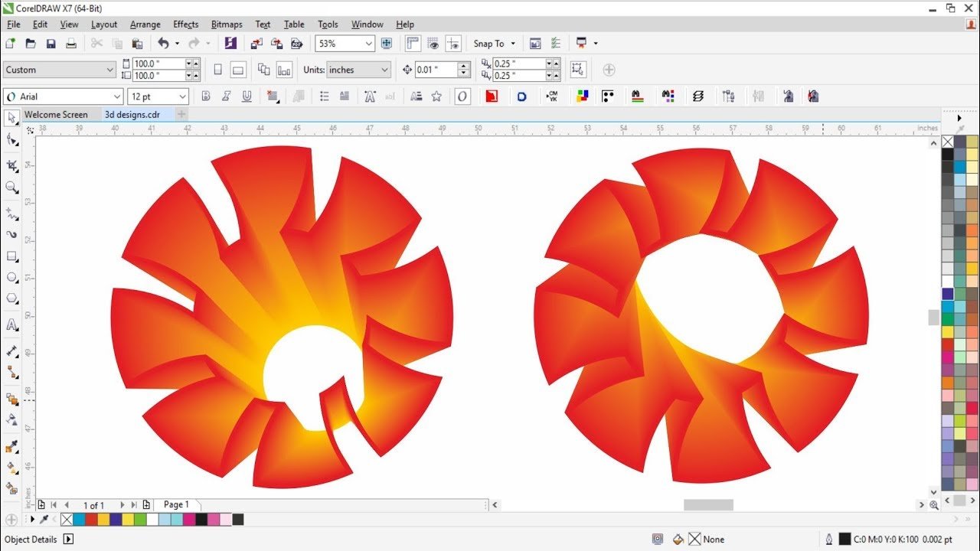Viewport: 980px width, 551px height.
Task: Pick the red swatch in the bottom document palette
Action: [91, 520]
